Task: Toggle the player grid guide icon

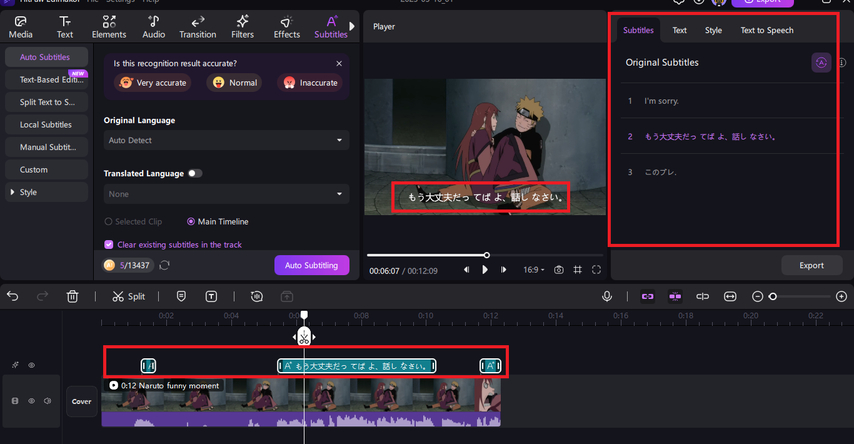Action: click(x=577, y=270)
